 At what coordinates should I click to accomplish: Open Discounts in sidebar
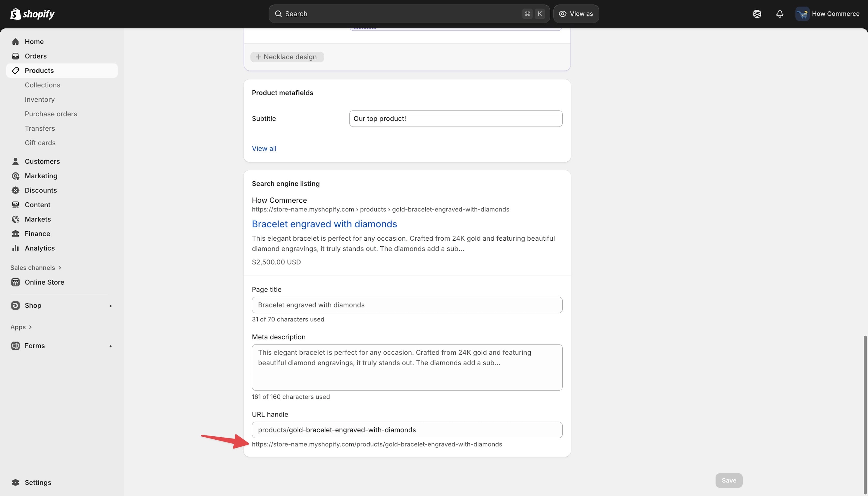click(x=62, y=190)
